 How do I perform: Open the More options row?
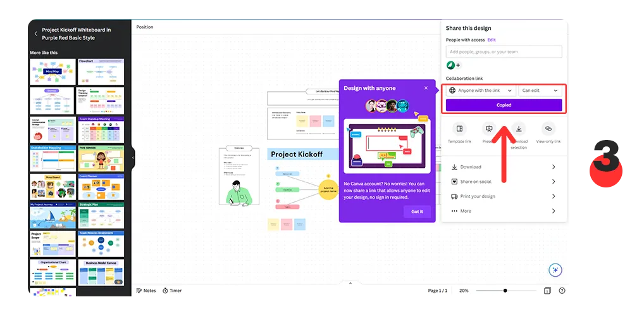click(x=504, y=211)
